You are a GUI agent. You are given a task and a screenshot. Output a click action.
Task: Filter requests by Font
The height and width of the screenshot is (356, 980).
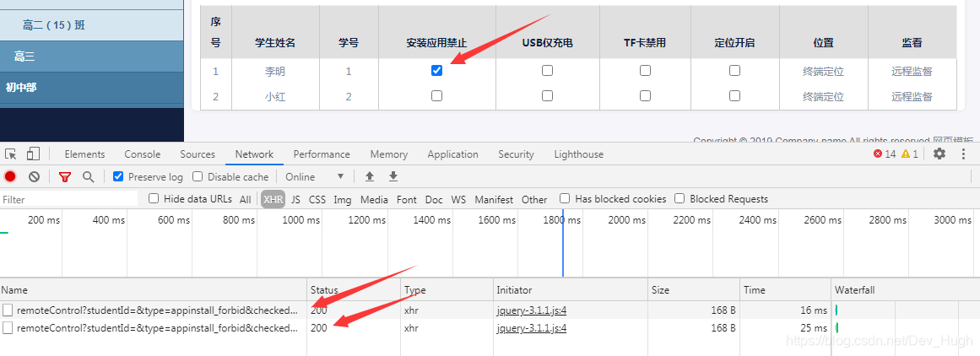click(x=406, y=200)
